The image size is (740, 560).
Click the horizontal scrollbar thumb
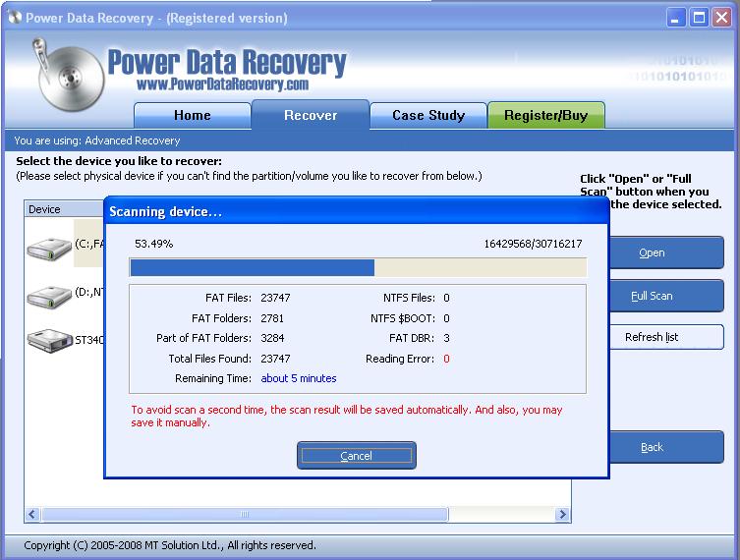pos(245,514)
